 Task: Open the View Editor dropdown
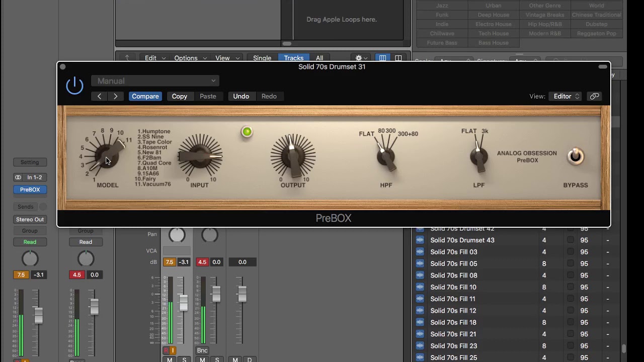566,96
